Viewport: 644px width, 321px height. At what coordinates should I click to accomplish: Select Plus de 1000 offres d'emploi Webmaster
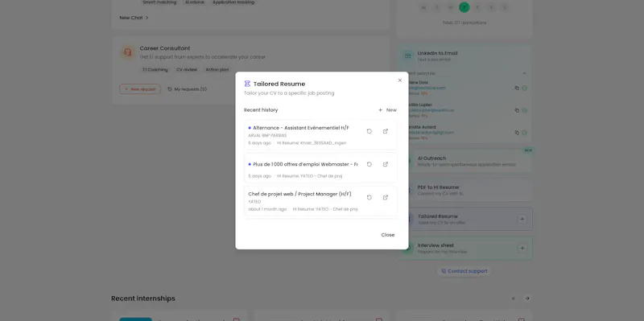pyautogui.click(x=320, y=168)
